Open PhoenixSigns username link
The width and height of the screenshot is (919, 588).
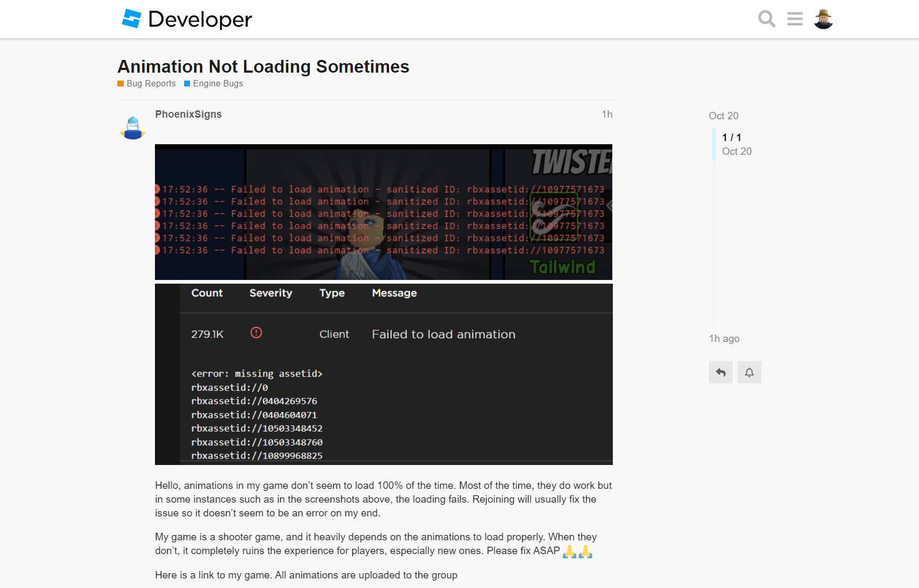pos(188,114)
